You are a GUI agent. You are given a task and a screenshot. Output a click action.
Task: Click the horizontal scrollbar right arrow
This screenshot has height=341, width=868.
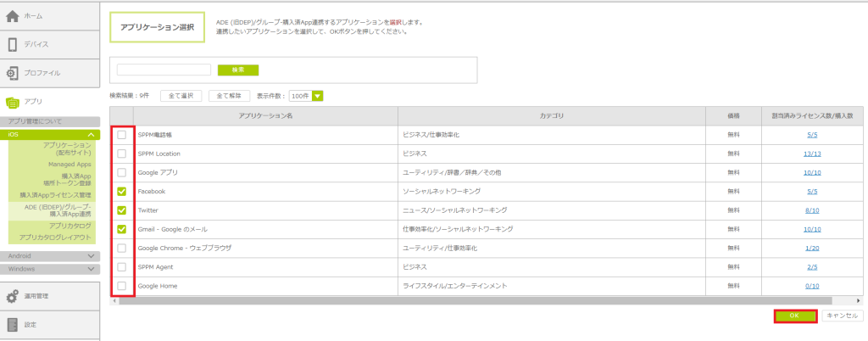(x=859, y=300)
